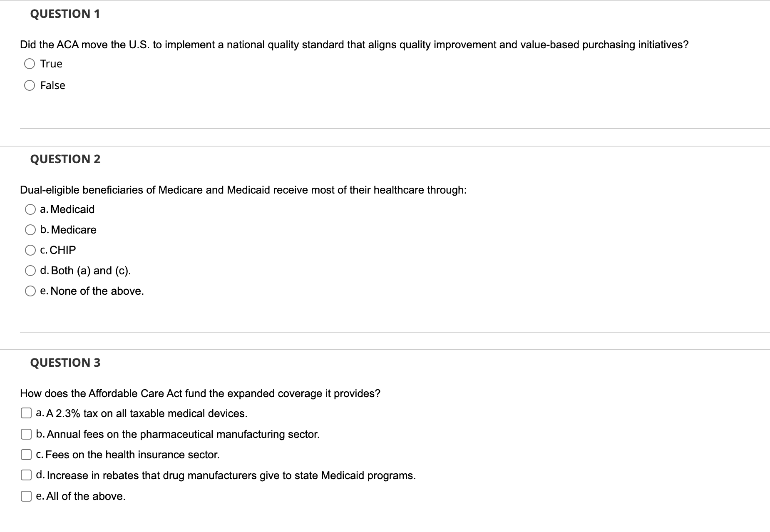Check increase in drug manufacturer rebates option

(26, 475)
